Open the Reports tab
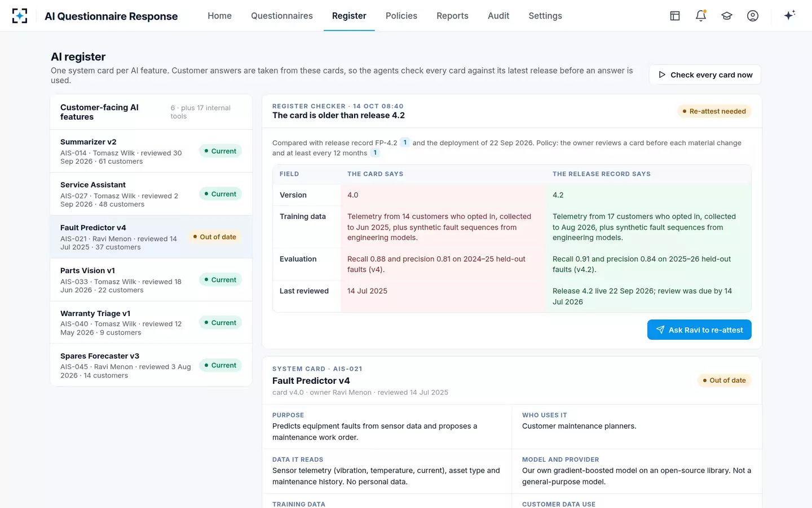Screen dimensions: 812x508 [x=452, y=16]
